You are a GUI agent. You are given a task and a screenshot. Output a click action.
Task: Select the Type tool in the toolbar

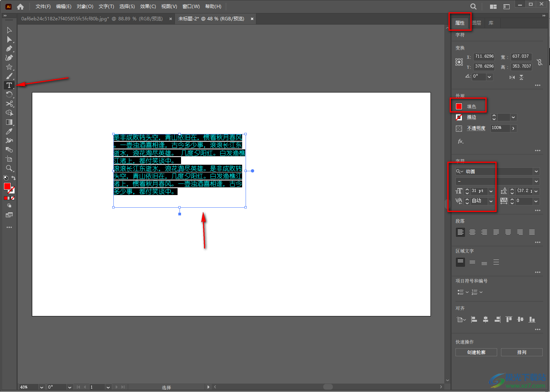coord(9,85)
